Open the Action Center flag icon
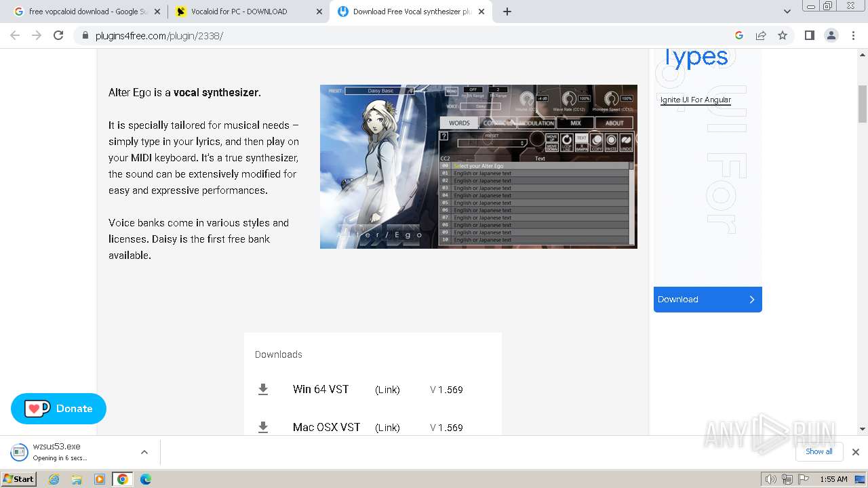 pos(804,479)
